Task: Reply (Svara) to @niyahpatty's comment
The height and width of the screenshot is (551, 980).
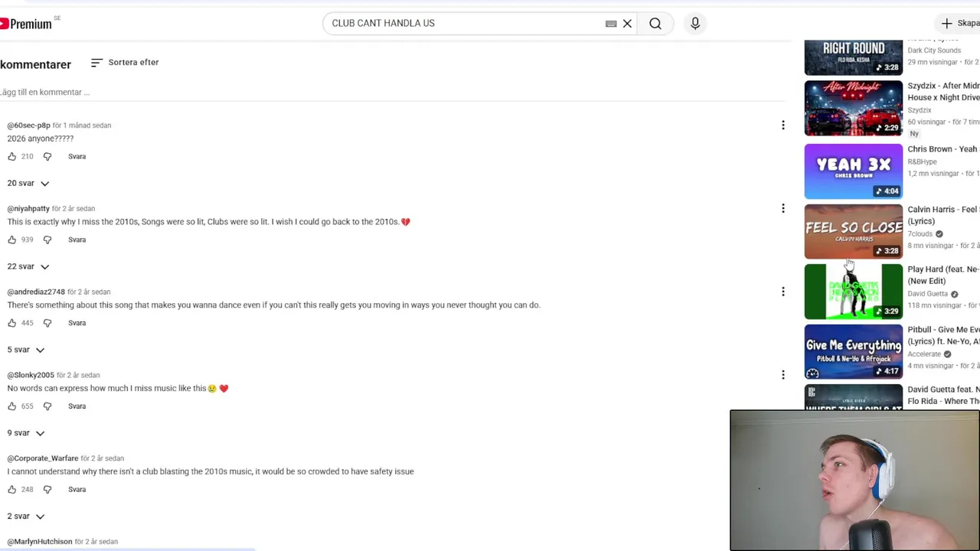Action: tap(77, 240)
